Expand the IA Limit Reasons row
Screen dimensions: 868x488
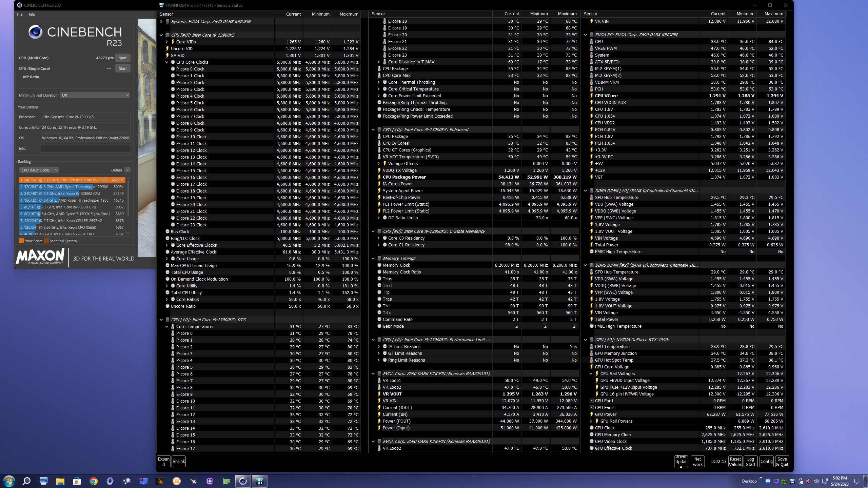point(379,347)
